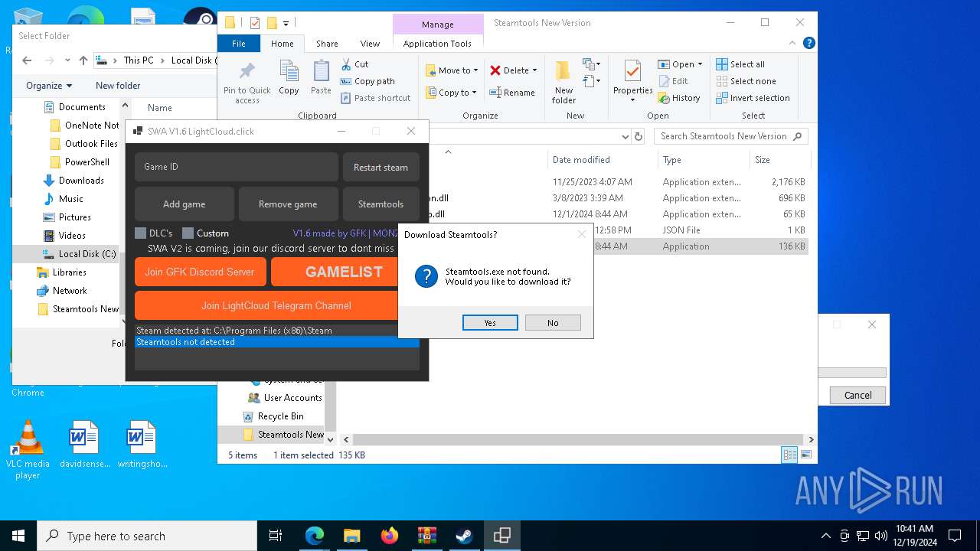Open Microsoft Edge from taskbar
The width and height of the screenshot is (980, 551).
315,536
